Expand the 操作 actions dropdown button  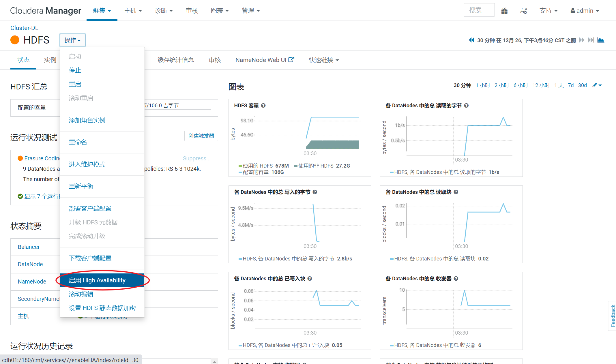coord(72,40)
